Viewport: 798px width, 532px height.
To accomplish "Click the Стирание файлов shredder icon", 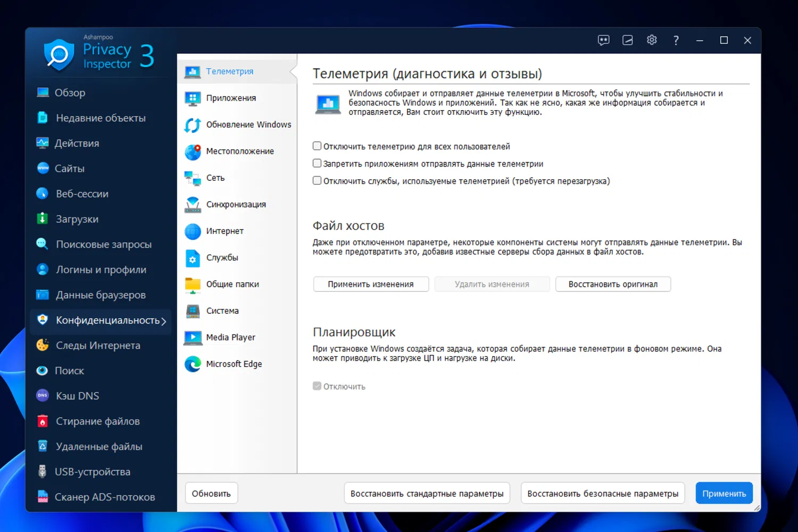I will coord(43,421).
